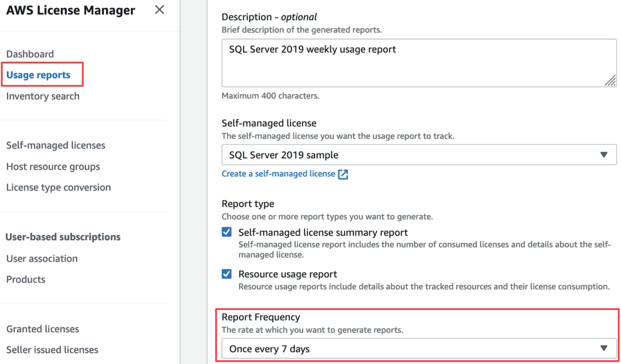Go to Inventory search
Image resolution: width=621 pixels, height=364 pixels.
[x=43, y=96]
